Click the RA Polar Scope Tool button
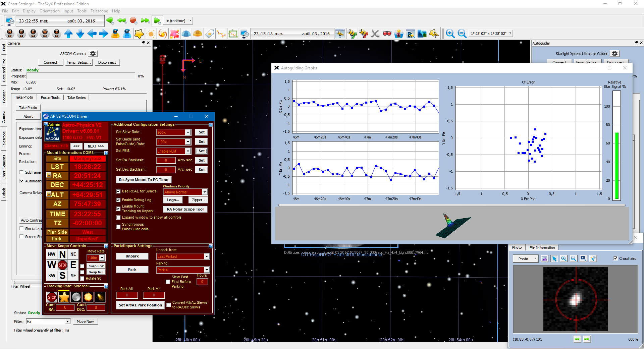Viewport: 644px width, 349px height. point(185,209)
